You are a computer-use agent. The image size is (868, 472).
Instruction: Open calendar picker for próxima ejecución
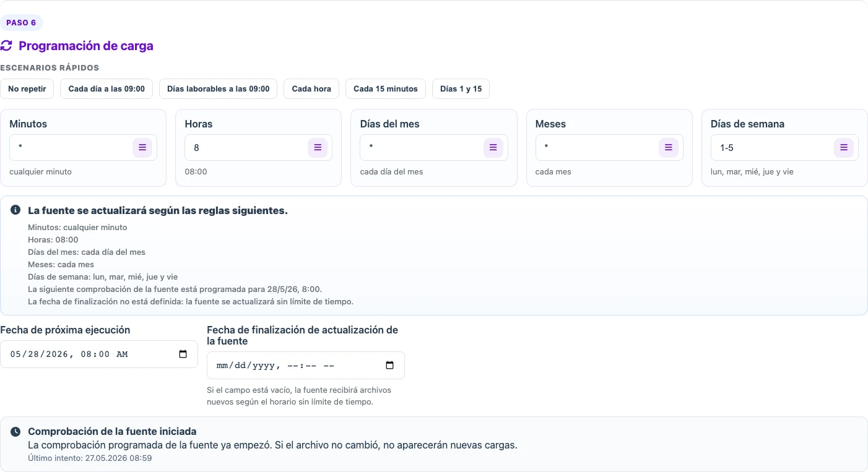pos(183,354)
